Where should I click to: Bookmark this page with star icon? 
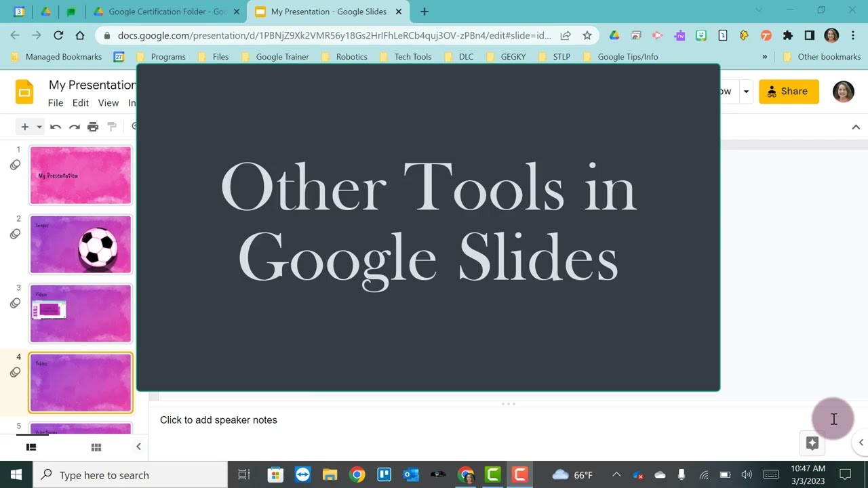(587, 35)
